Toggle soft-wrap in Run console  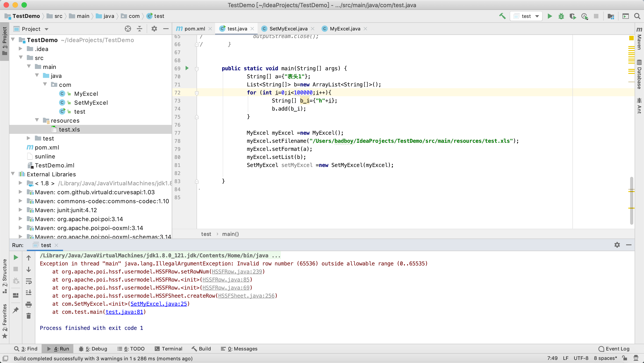(x=28, y=281)
